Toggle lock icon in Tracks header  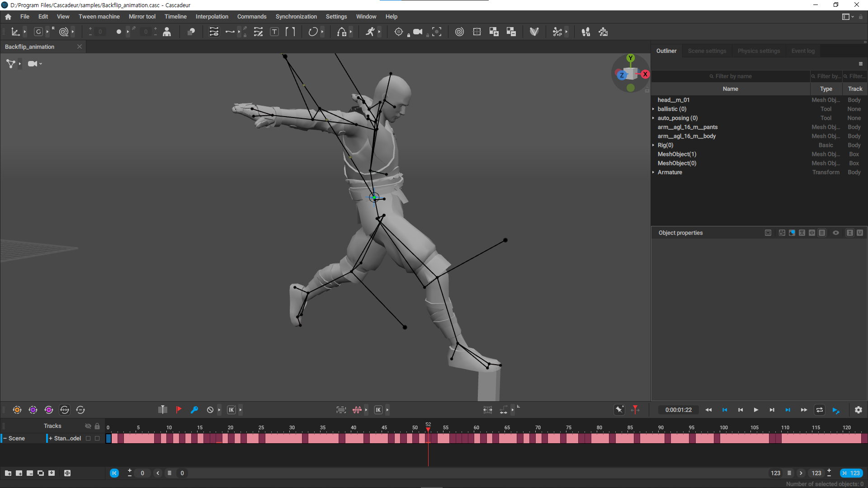coord(97,426)
